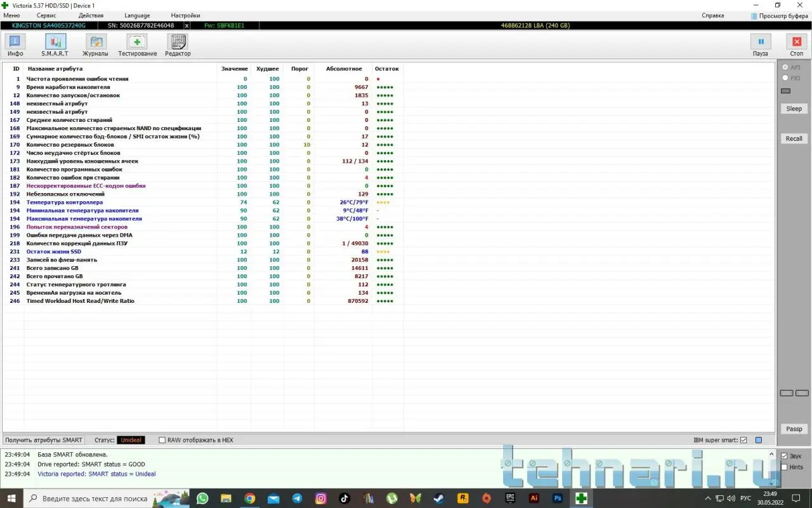Switch to the S.M.A.R.T view
Image resolution: width=812 pixels, height=508 pixels.
point(55,45)
